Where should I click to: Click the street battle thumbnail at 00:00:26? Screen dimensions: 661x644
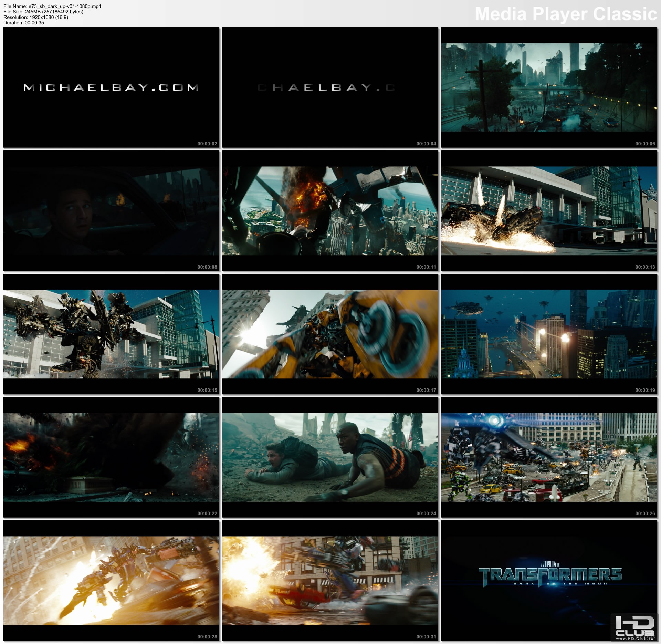(549, 457)
